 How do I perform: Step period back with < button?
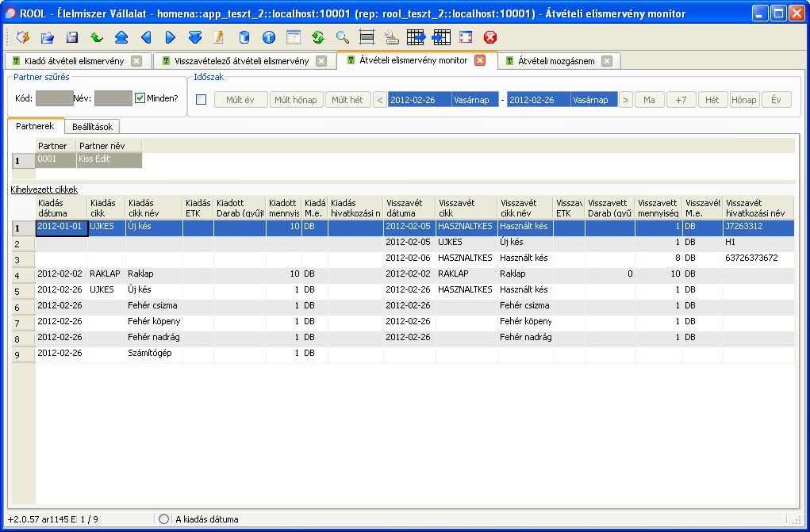(380, 100)
